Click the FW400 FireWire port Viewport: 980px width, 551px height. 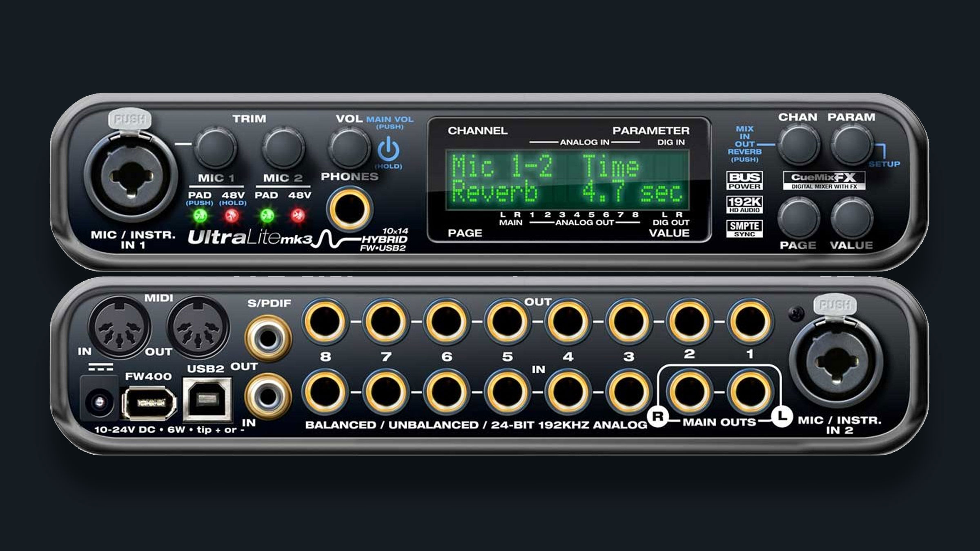click(x=149, y=403)
